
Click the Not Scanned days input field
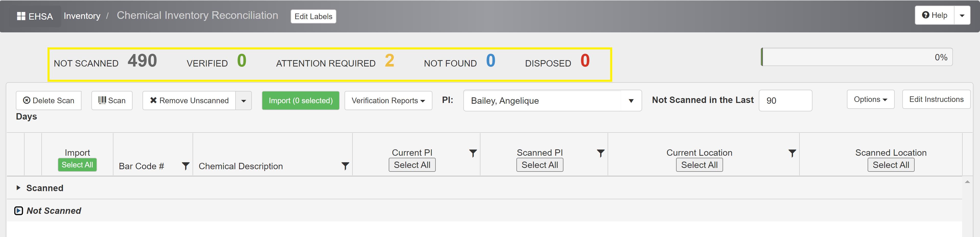coord(785,101)
